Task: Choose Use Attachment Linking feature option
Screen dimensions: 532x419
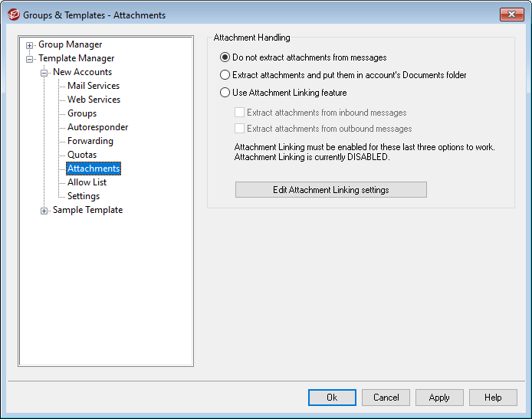Action: pos(225,93)
